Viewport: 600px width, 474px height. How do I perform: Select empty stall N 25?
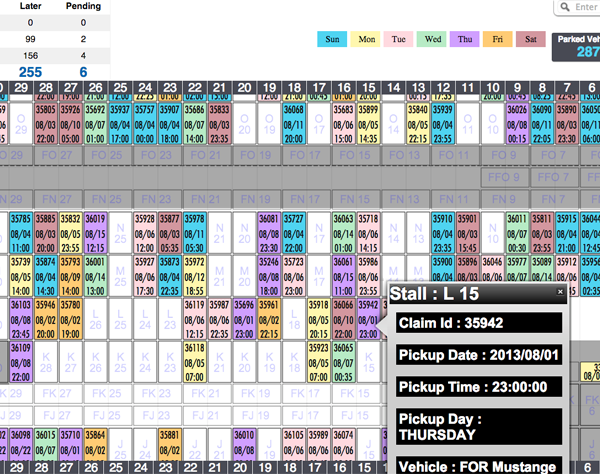point(120,232)
